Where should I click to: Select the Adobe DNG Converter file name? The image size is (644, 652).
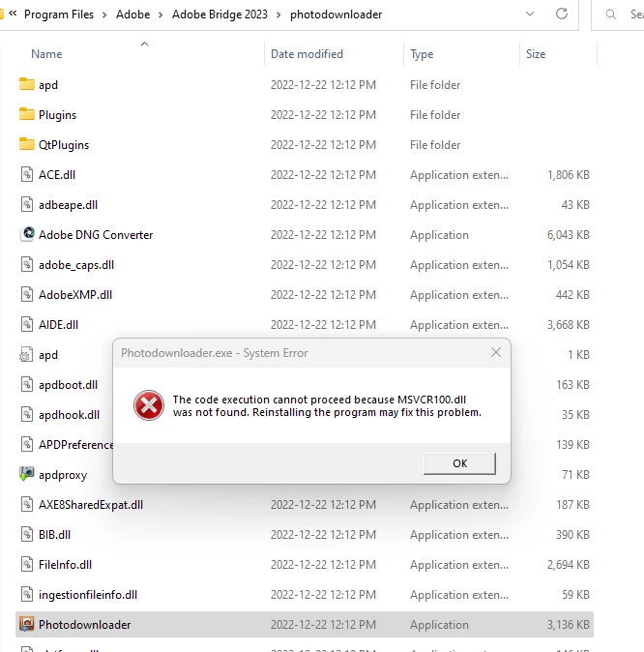96,234
